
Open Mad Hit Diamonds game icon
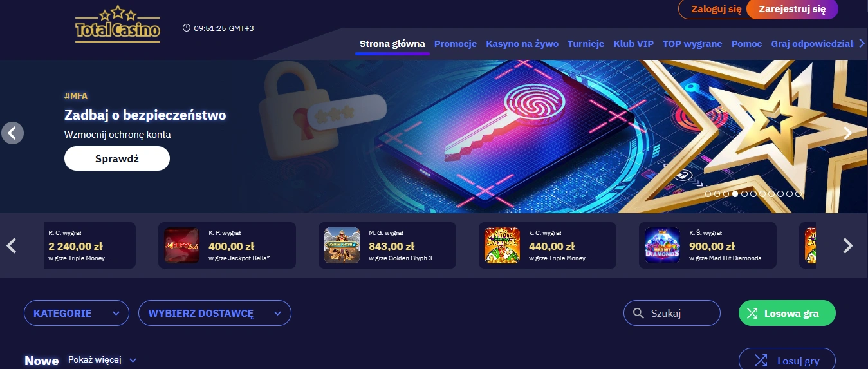pos(662,245)
